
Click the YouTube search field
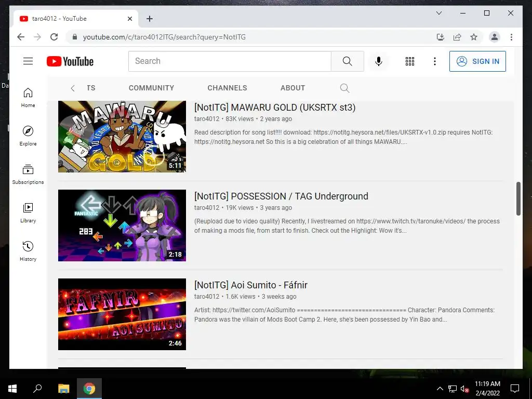click(x=230, y=61)
